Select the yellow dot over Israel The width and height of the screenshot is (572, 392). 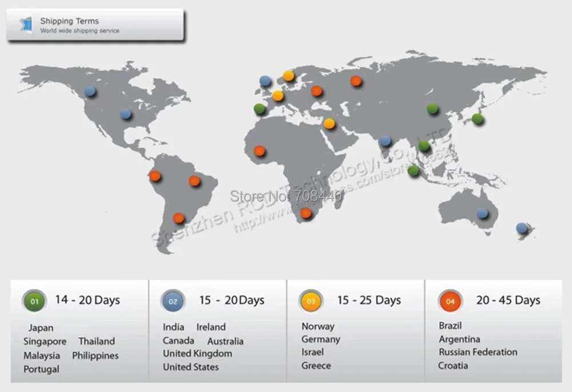(x=329, y=123)
